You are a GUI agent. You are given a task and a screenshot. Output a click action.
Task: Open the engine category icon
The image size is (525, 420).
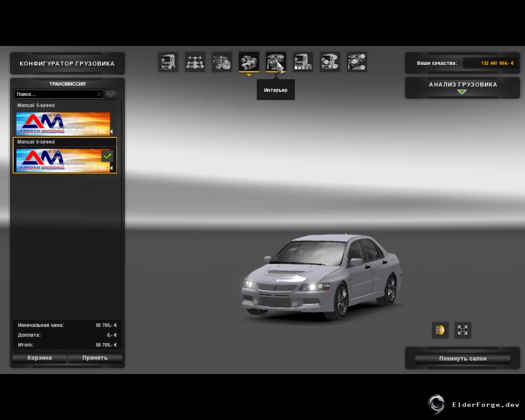click(222, 62)
